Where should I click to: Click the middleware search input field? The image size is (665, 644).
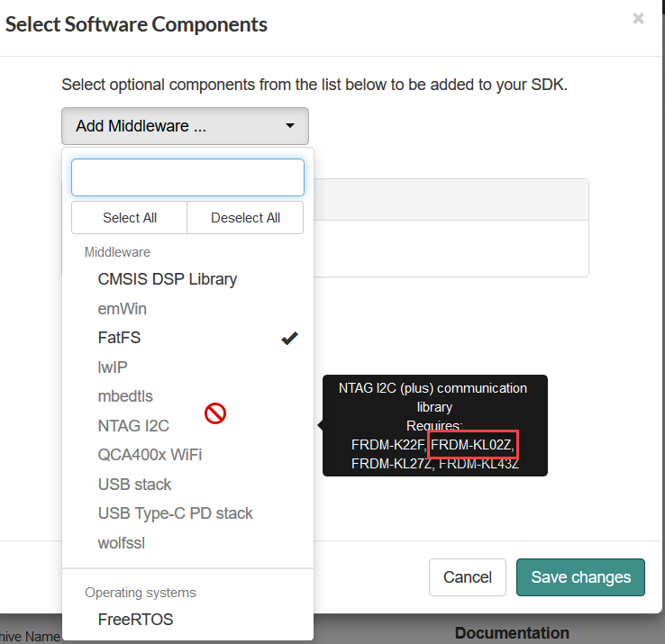click(x=187, y=177)
